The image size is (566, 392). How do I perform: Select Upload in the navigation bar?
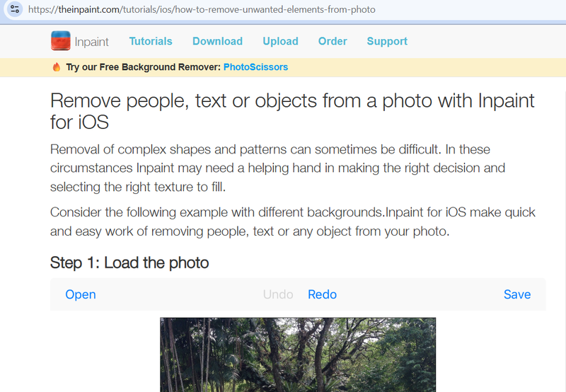pos(280,41)
